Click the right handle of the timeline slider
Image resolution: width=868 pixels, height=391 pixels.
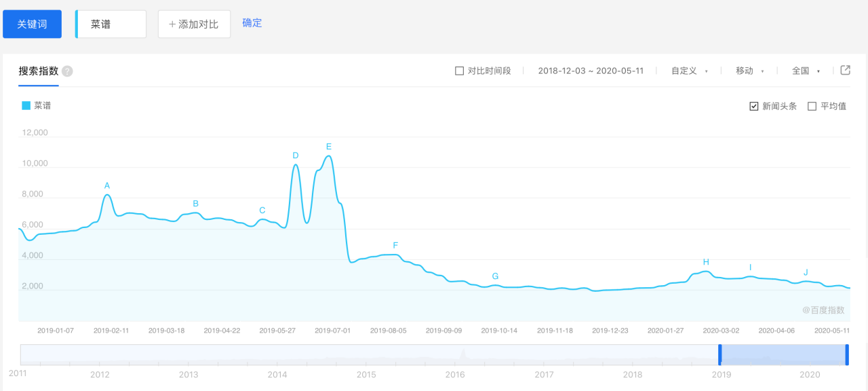click(x=846, y=354)
